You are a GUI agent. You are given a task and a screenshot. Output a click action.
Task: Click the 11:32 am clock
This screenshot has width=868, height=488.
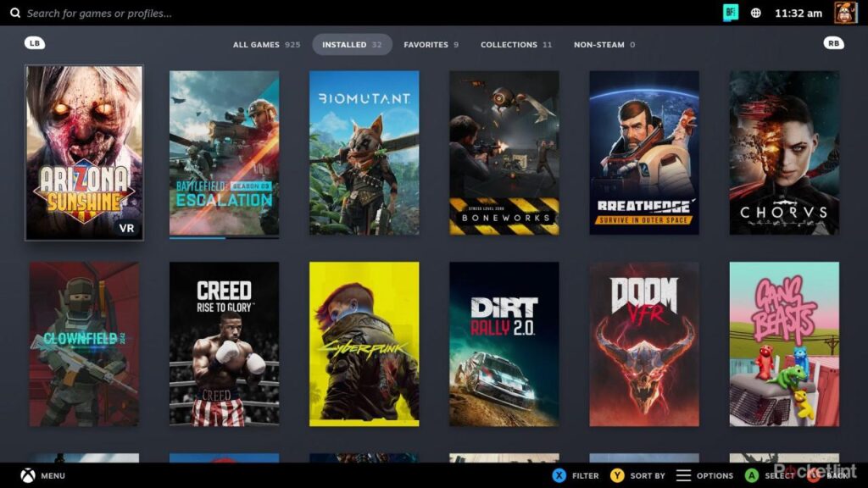(x=798, y=14)
